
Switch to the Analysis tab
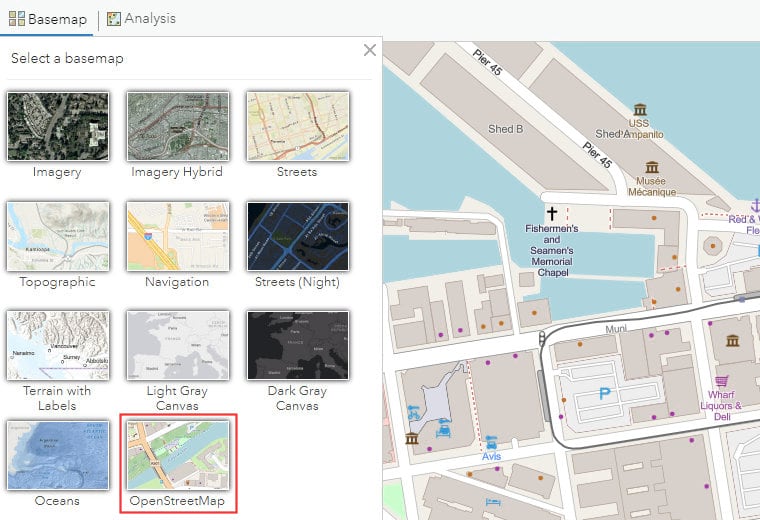pos(141,18)
